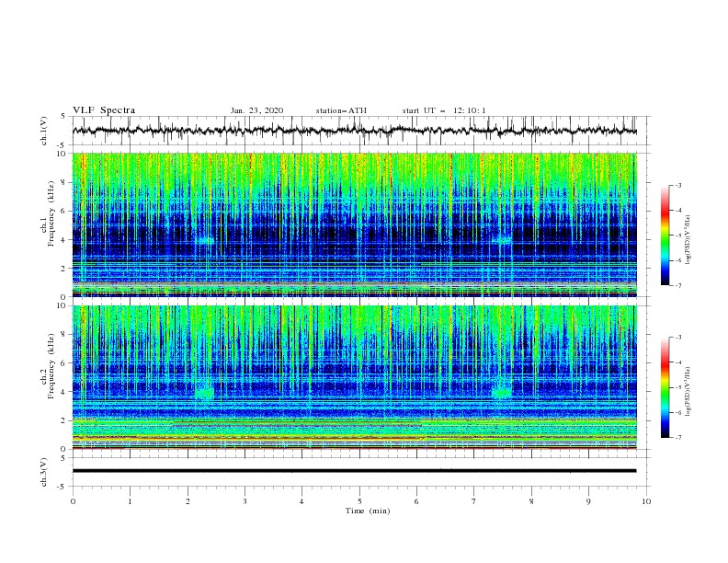Click the ch.1 frequency tick label "6"
Viewport: 728px width, 563px height.
coord(64,211)
